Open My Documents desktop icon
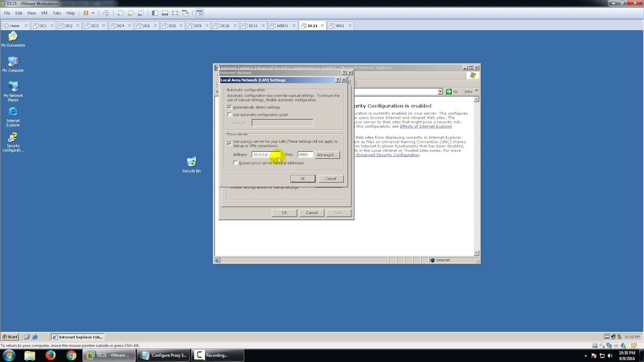 point(13,39)
